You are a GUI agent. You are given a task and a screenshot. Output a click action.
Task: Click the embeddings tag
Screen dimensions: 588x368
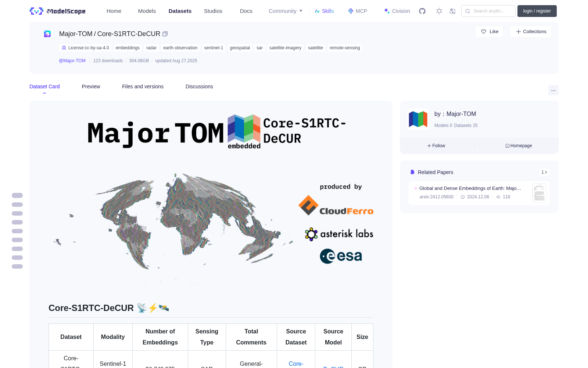[128, 48]
